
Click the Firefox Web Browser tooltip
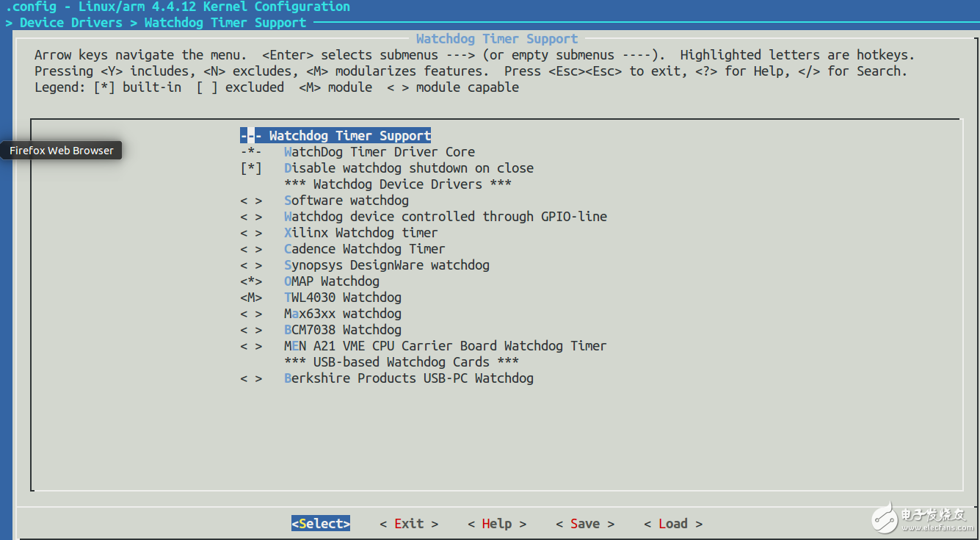[x=62, y=151]
